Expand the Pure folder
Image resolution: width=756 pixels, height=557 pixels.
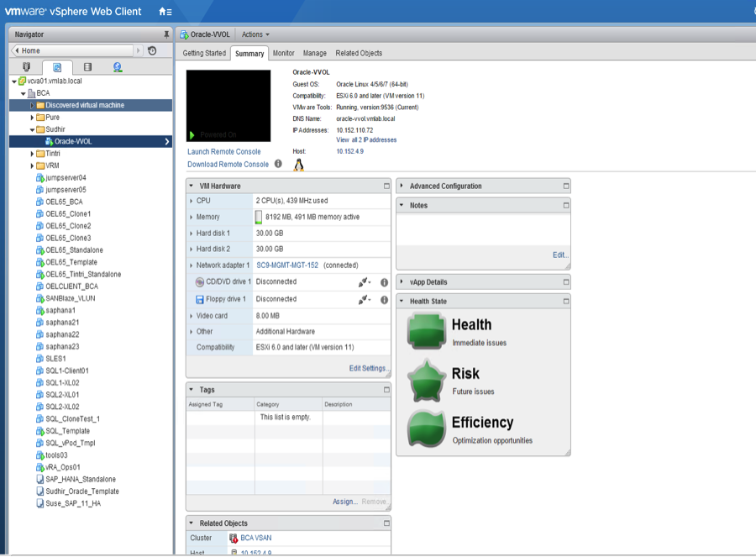coord(32,117)
